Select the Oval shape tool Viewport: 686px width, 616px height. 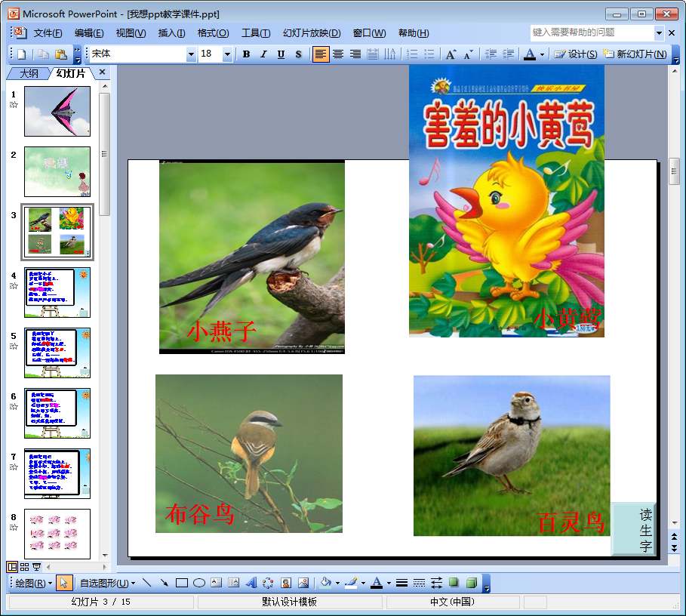point(199,583)
